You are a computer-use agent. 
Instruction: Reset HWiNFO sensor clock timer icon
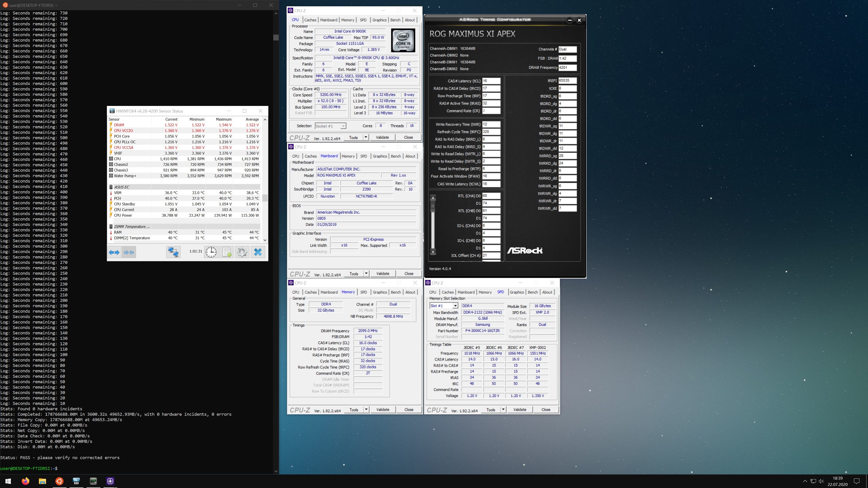tap(211, 252)
